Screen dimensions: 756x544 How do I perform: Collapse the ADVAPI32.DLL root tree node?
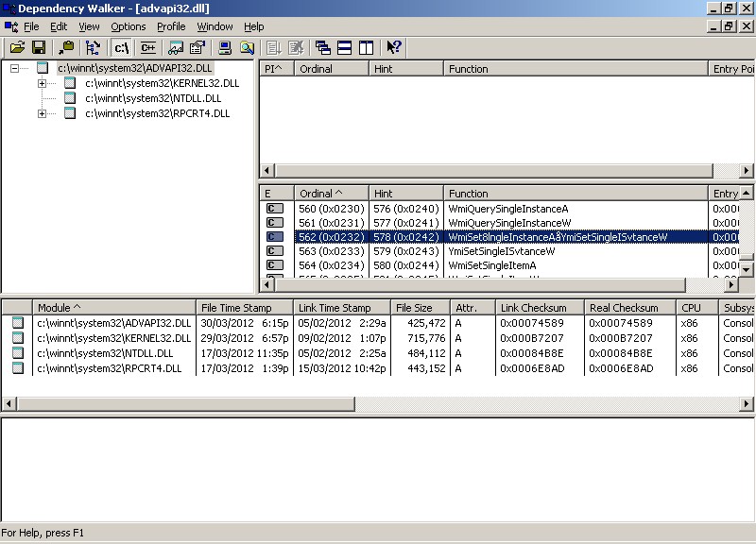click(14, 68)
